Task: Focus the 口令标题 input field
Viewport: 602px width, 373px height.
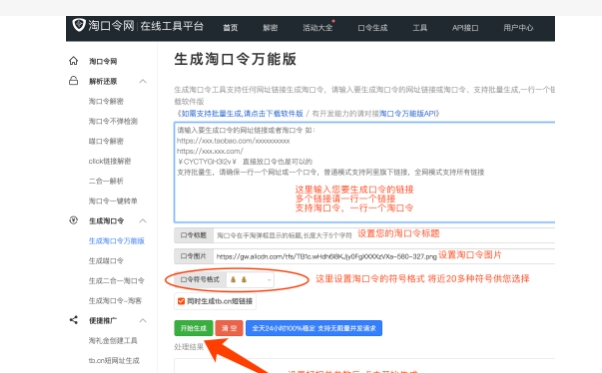Action: coord(384,235)
